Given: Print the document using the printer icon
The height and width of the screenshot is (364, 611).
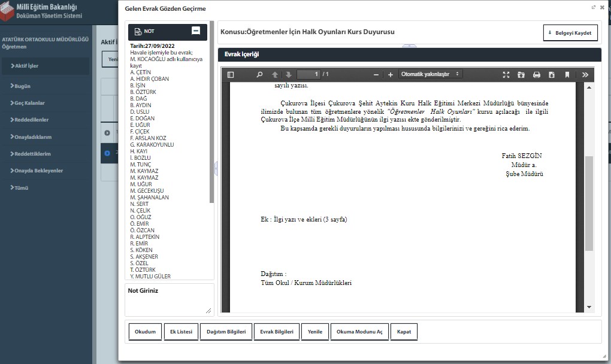Looking at the screenshot, I should (x=536, y=75).
